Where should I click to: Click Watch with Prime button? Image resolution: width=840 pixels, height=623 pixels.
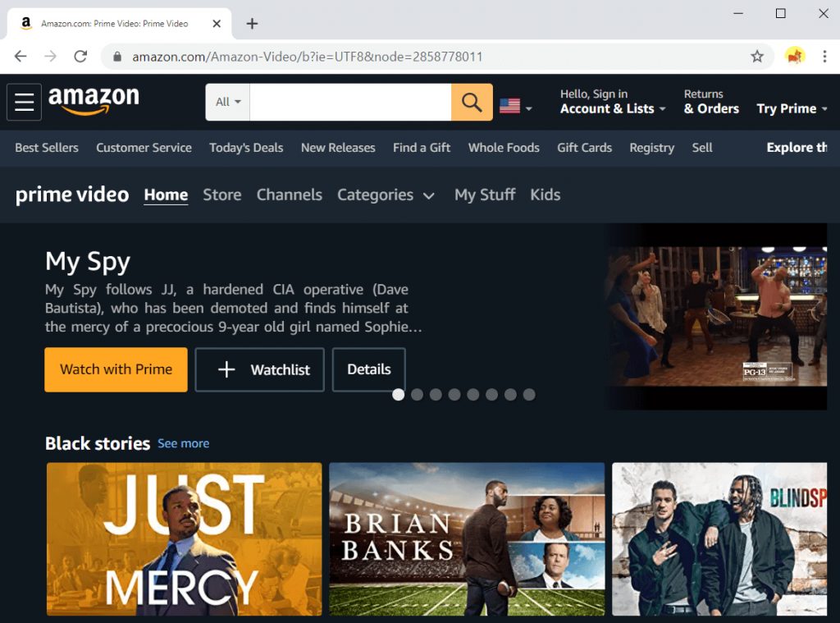116,369
